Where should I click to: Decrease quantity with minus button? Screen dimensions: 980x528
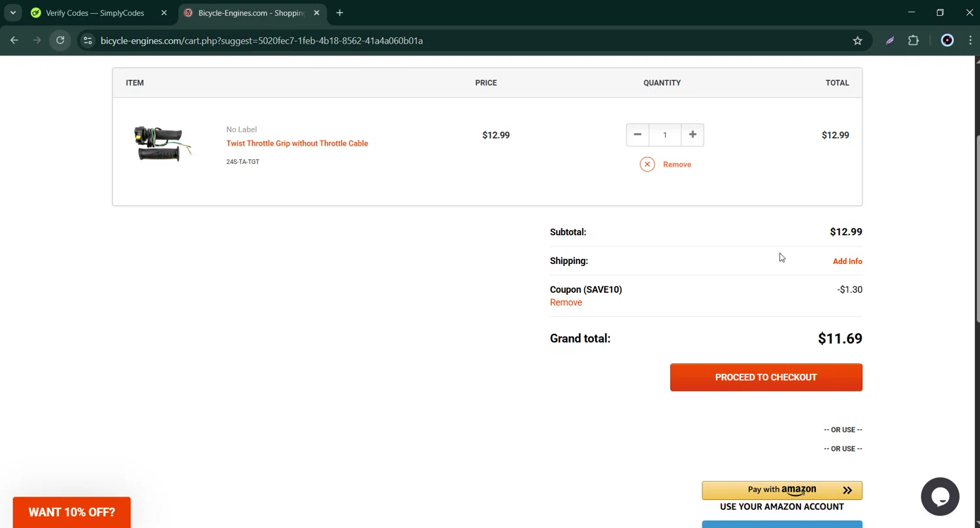point(637,135)
